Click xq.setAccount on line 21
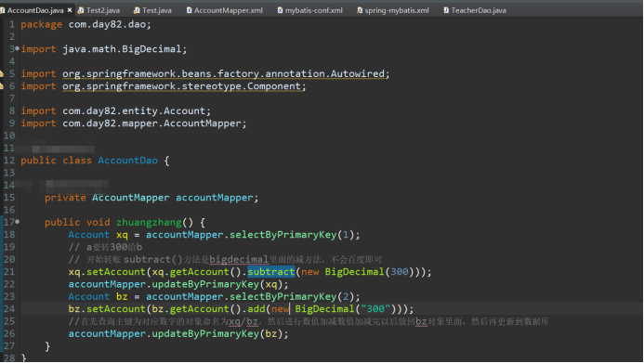This screenshot has width=644, height=363. [x=107, y=272]
